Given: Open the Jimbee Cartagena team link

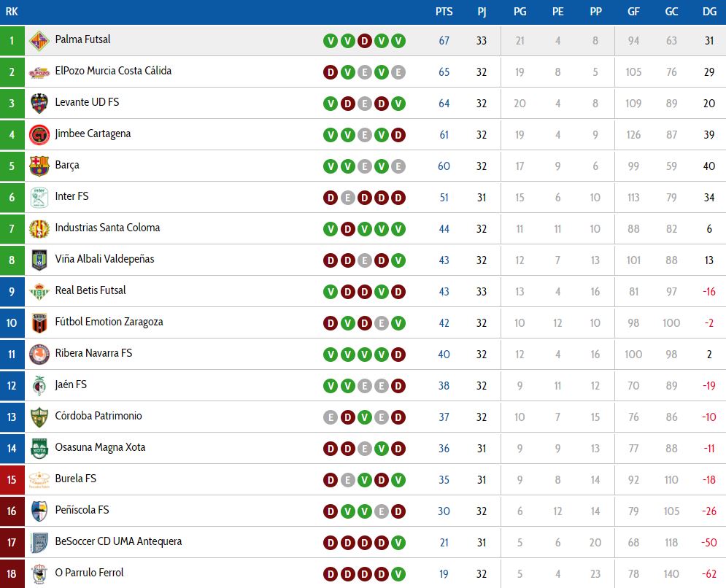Looking at the screenshot, I should coord(93,134).
